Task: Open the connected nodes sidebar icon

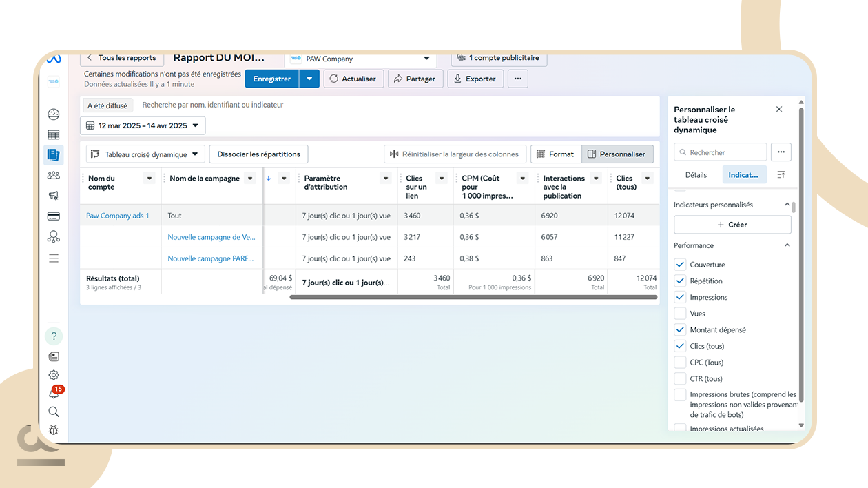Action: pyautogui.click(x=54, y=236)
